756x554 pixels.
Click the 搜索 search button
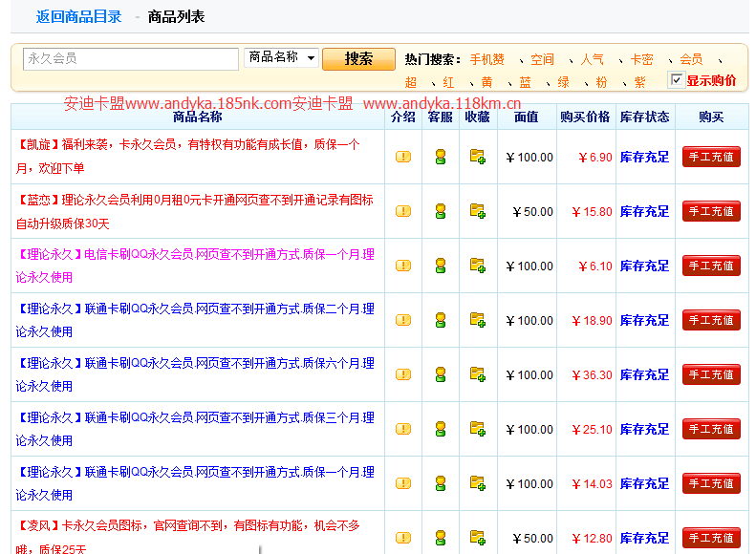coord(358,59)
